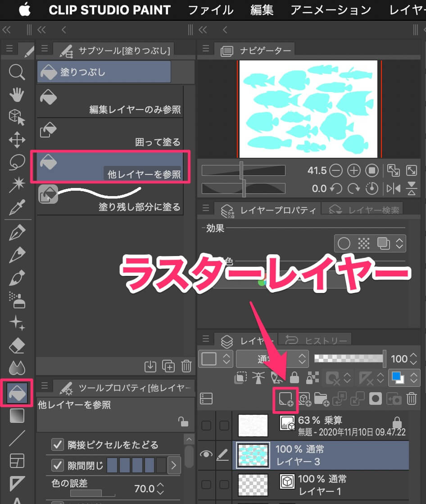Screen dimensions: 426x504
Task: Select the Eyedropper tool
Action: pyautogui.click(x=17, y=207)
